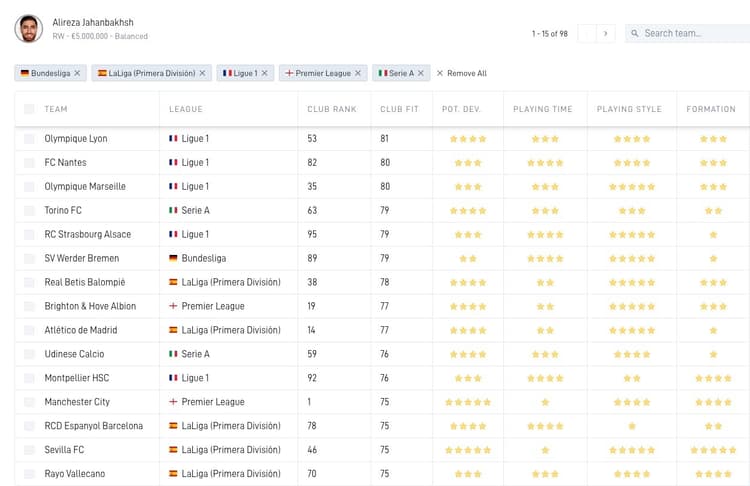Click Bundesliga flag in Werder Bremen row
This screenshot has height=486, width=750.
click(173, 258)
